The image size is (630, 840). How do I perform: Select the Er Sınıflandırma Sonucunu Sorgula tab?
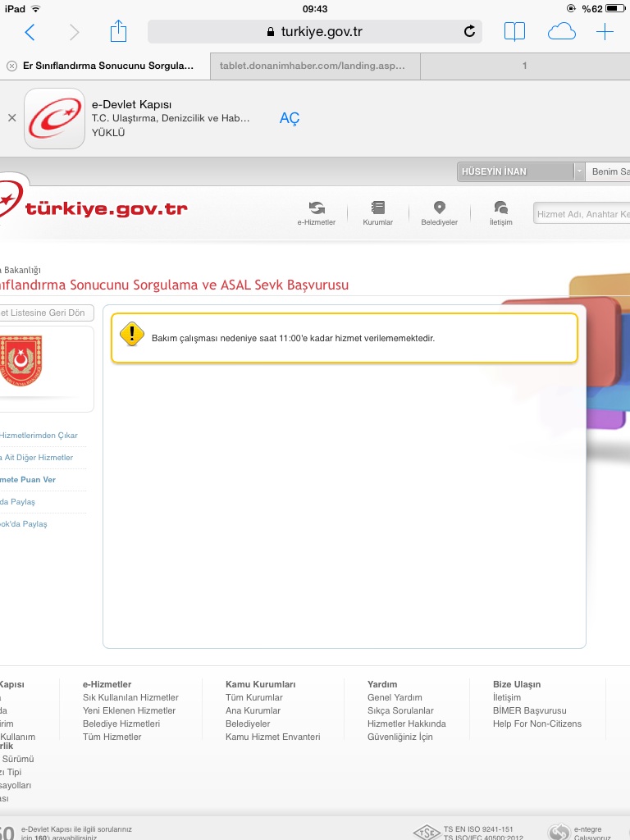[x=106, y=66]
